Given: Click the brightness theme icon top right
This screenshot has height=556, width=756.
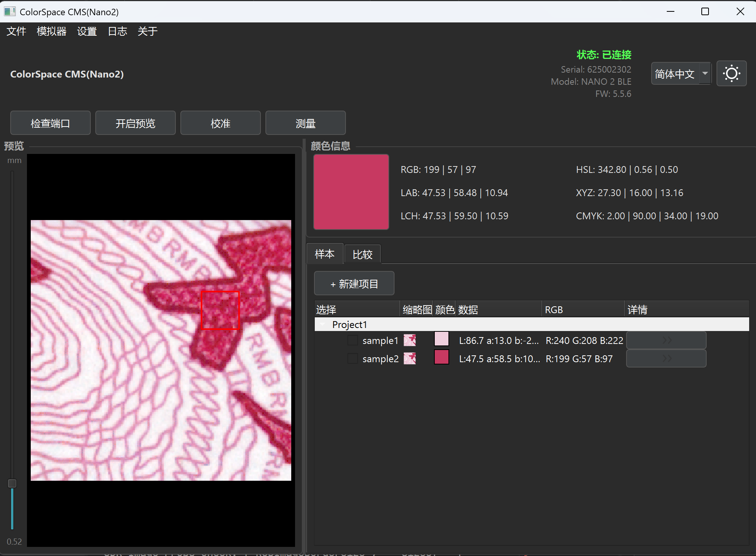Looking at the screenshot, I should pos(731,73).
